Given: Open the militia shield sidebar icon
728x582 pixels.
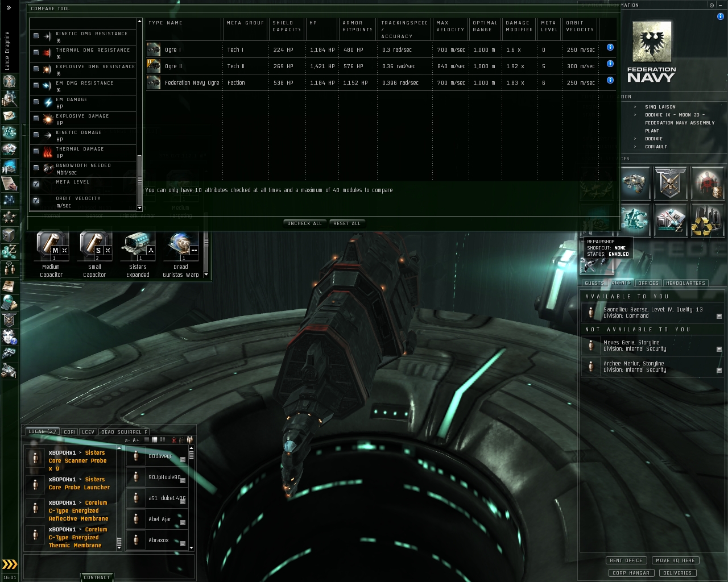Looking at the screenshot, I should [x=9, y=319].
